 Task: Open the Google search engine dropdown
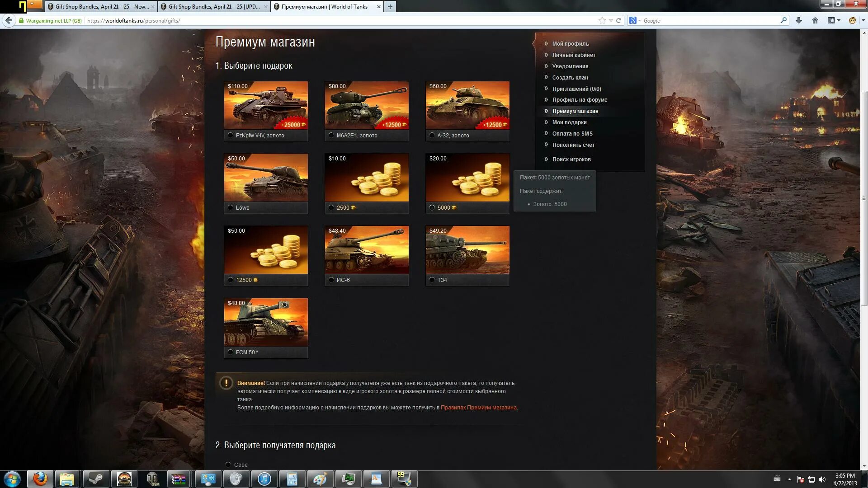tap(635, 20)
